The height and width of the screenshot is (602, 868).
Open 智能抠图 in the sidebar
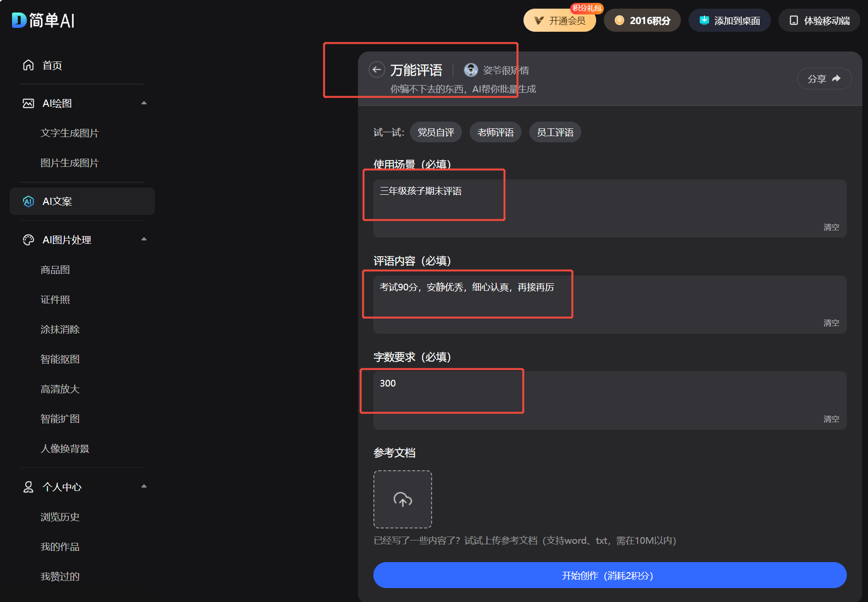[60, 359]
